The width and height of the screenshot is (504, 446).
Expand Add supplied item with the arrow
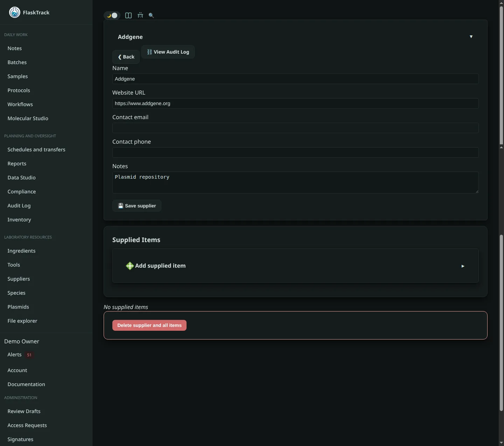coord(463,266)
